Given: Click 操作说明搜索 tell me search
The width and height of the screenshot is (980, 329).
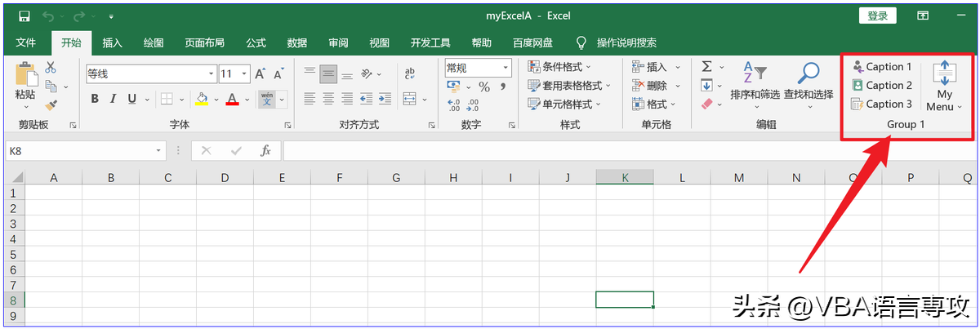Looking at the screenshot, I should (x=626, y=42).
